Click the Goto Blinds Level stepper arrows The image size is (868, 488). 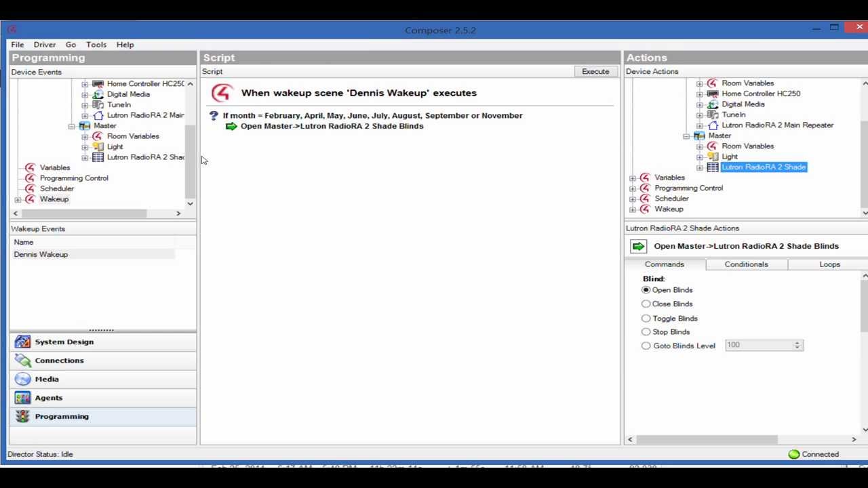(797, 346)
